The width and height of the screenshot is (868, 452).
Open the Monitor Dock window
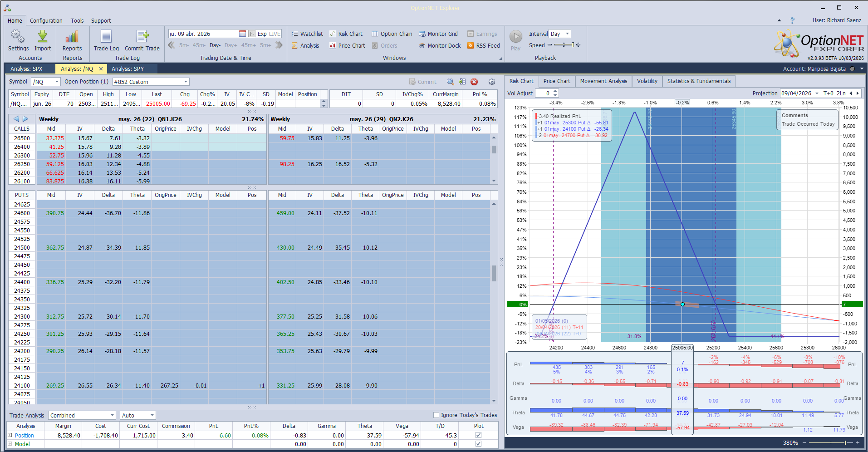[440, 45]
